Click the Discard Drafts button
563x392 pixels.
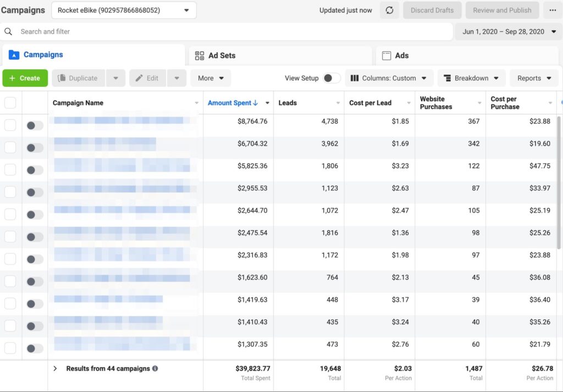pos(432,10)
